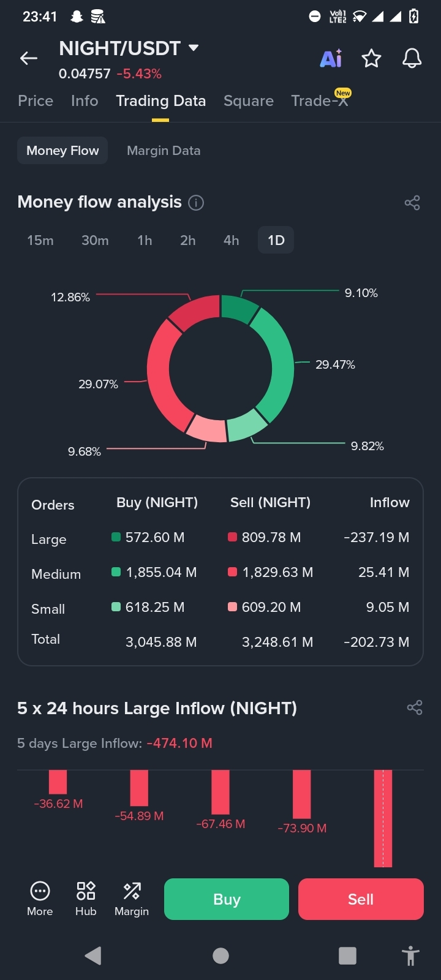This screenshot has height=980, width=441.
Task: Switch to Margin Data view
Action: click(164, 151)
